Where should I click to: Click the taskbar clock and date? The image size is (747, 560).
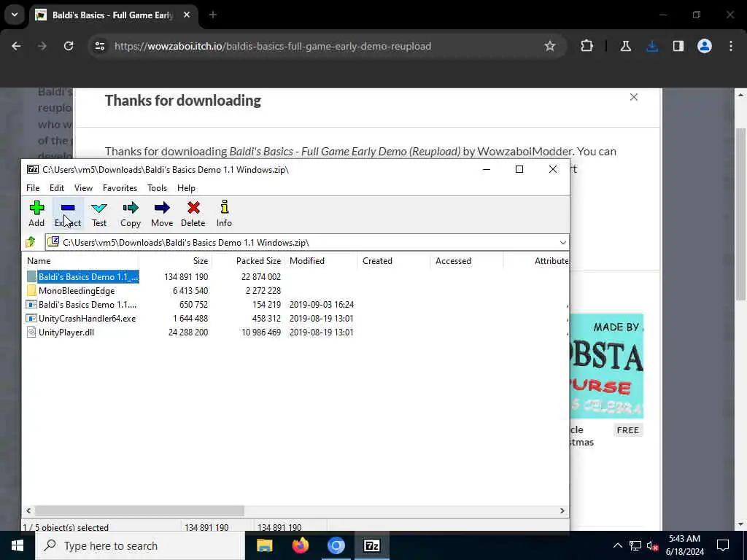pos(684,545)
